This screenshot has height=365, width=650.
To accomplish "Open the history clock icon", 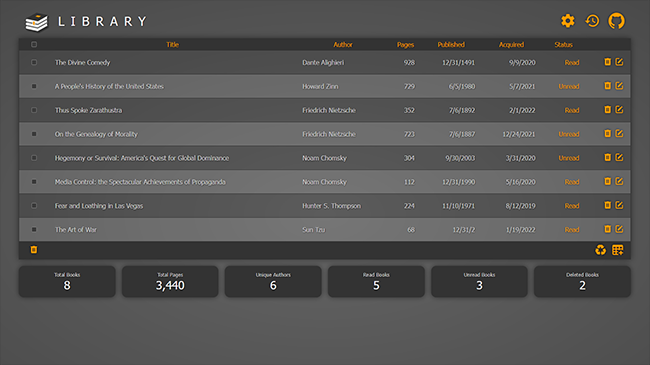I will (592, 21).
